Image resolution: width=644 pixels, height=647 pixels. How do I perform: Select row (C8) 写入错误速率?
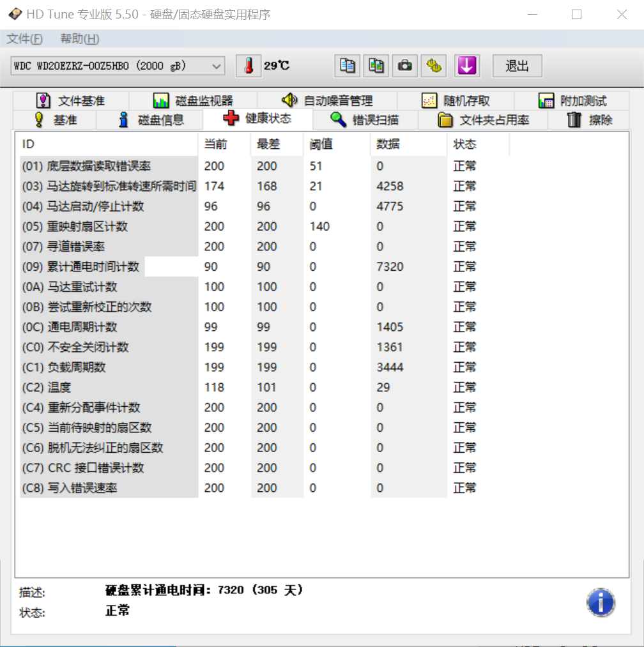point(264,488)
